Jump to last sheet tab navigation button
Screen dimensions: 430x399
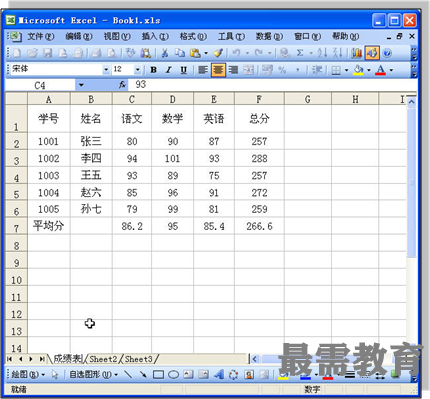tap(42, 359)
